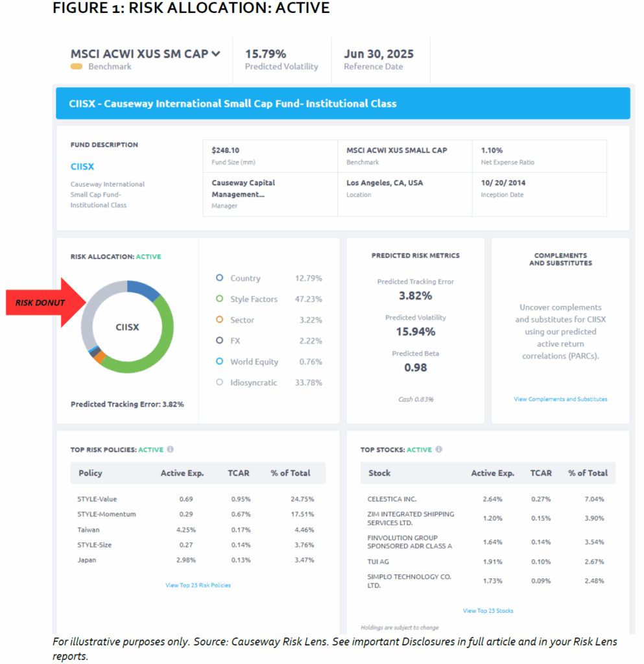
Task: Click the World Equity legend circle
Action: click(219, 362)
